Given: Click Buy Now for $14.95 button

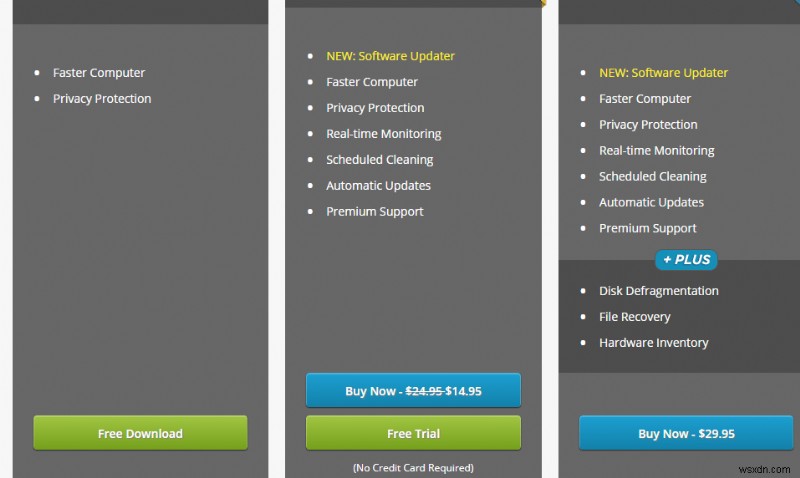Looking at the screenshot, I should pyautogui.click(x=413, y=390).
